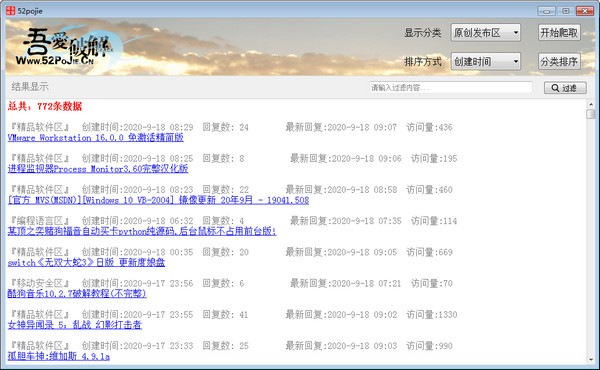Screen dimensions: 600x370
Task: Click the scrollbar down arrow
Action: coord(591,360)
